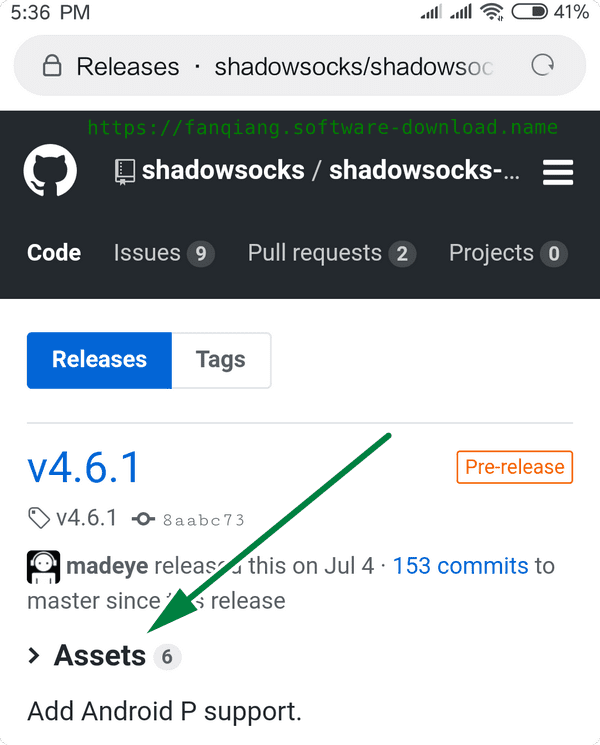Expand the Assets section chevron
This screenshot has height=745, width=600.
pyautogui.click(x=34, y=656)
